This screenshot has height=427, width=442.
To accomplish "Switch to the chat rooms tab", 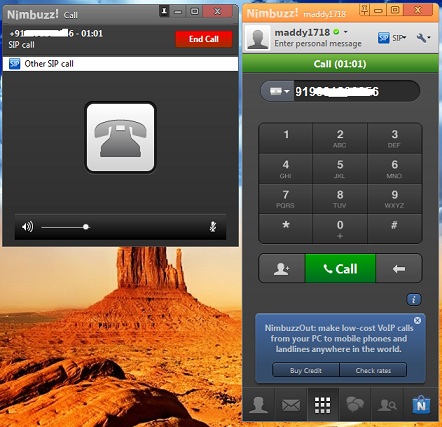I will [x=355, y=405].
